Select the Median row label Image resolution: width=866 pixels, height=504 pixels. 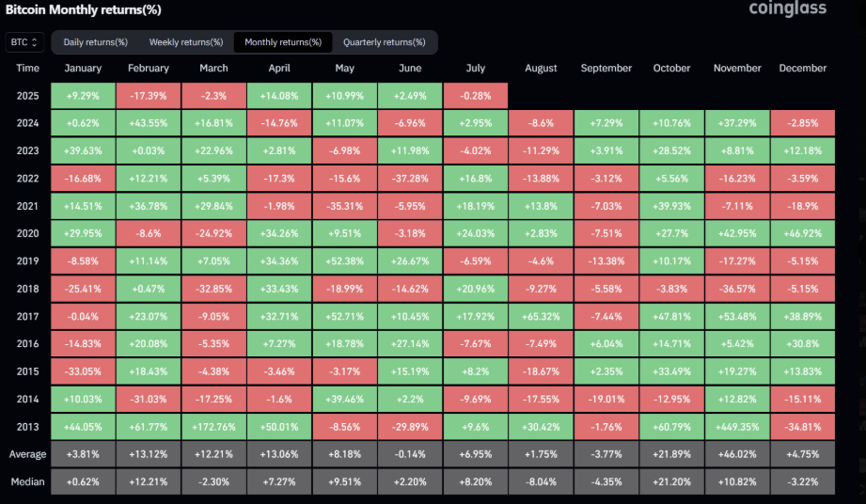tap(27, 482)
